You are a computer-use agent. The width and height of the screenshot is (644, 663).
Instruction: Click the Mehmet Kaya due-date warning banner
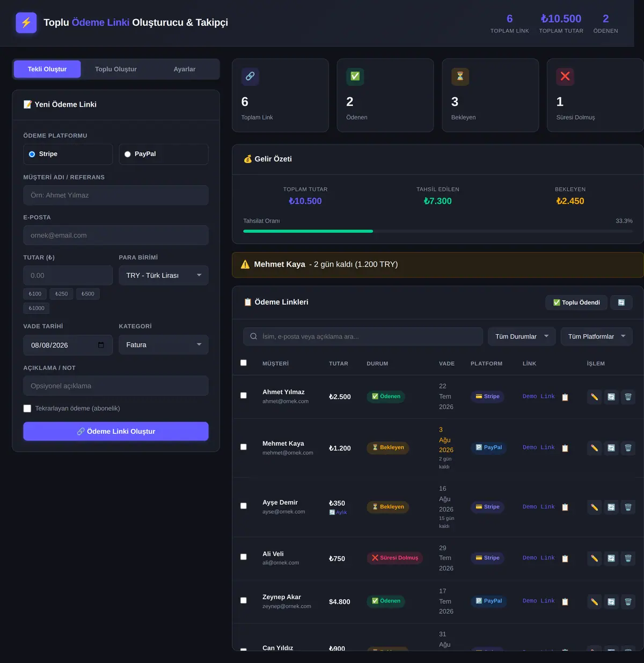(x=438, y=265)
